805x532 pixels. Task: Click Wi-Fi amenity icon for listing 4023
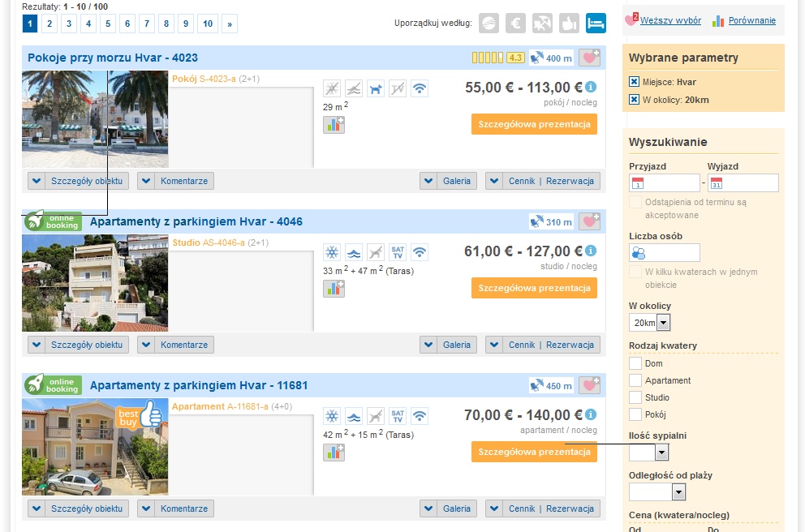(x=419, y=88)
